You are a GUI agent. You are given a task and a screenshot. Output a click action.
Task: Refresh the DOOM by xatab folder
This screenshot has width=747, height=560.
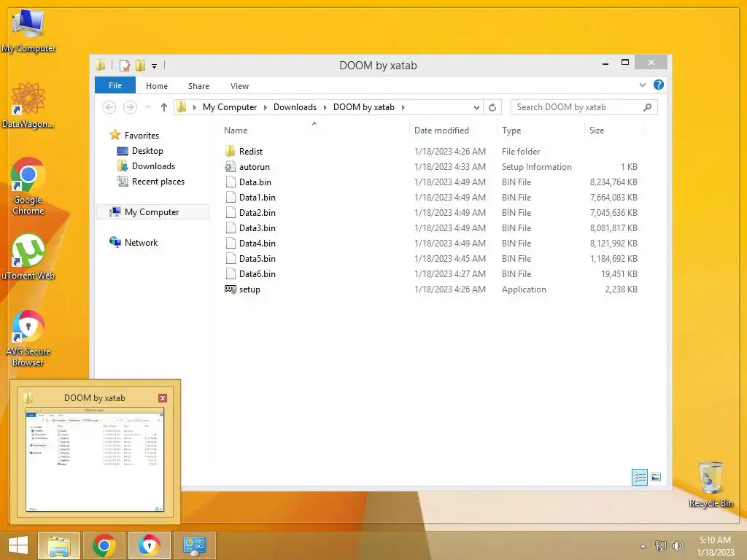point(492,108)
